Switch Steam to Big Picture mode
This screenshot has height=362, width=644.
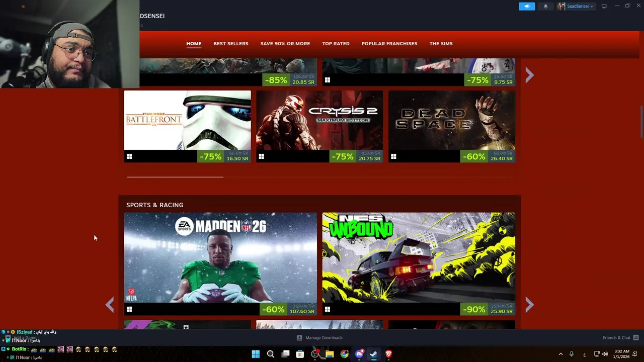[x=604, y=6]
